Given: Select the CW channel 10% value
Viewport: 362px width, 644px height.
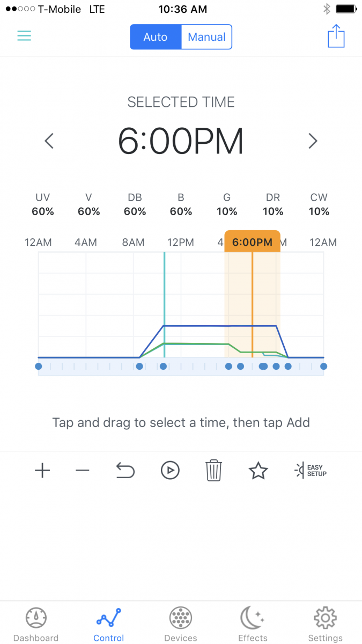Looking at the screenshot, I should coord(319,211).
